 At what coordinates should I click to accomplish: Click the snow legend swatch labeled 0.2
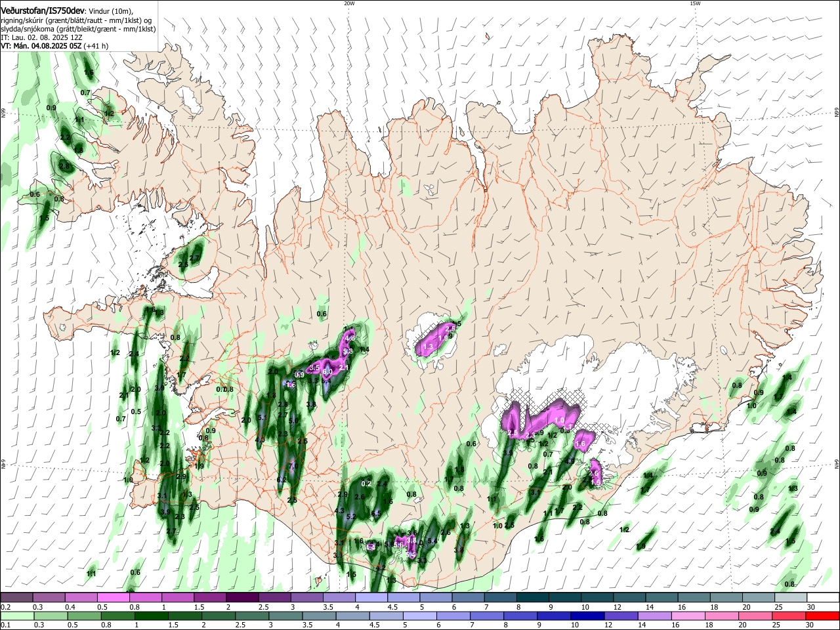[16, 597]
